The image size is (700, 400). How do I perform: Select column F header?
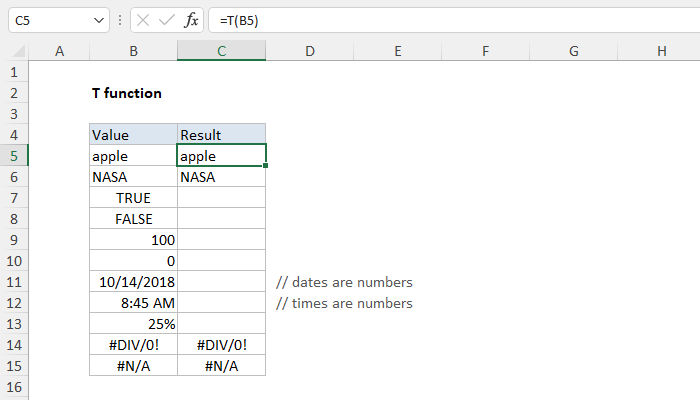pyautogui.click(x=486, y=51)
